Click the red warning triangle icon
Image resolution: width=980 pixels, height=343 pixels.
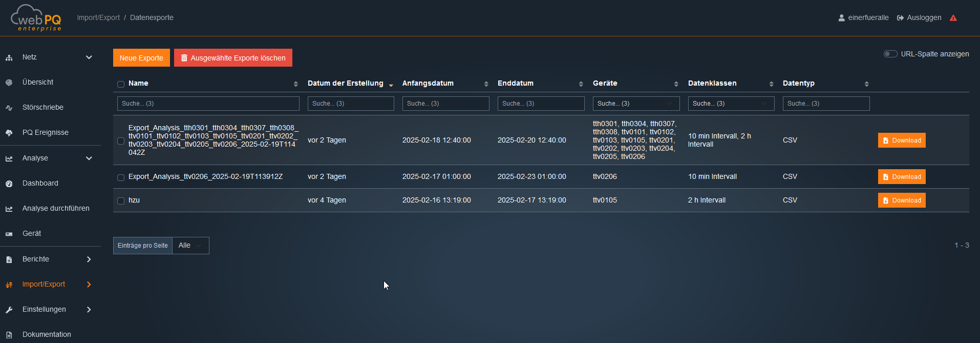click(x=953, y=18)
